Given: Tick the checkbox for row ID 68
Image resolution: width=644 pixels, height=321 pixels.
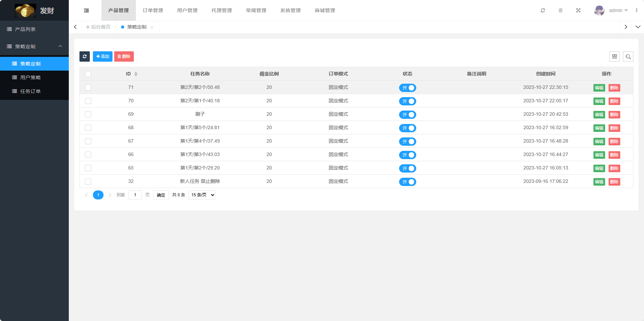Looking at the screenshot, I should [x=88, y=128].
